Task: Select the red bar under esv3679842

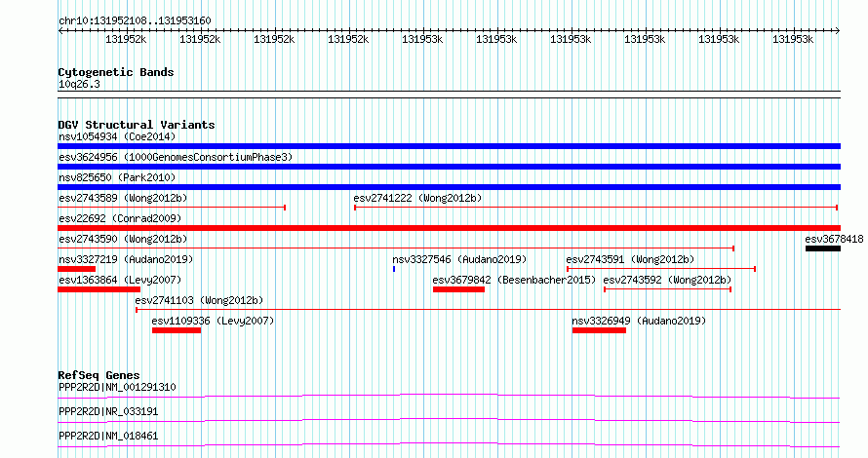Action: [458, 289]
